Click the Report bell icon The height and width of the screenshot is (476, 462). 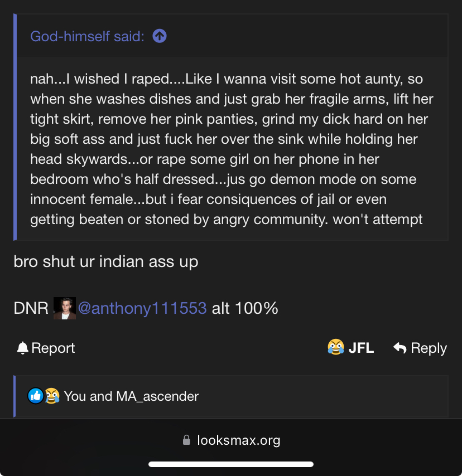(x=22, y=348)
